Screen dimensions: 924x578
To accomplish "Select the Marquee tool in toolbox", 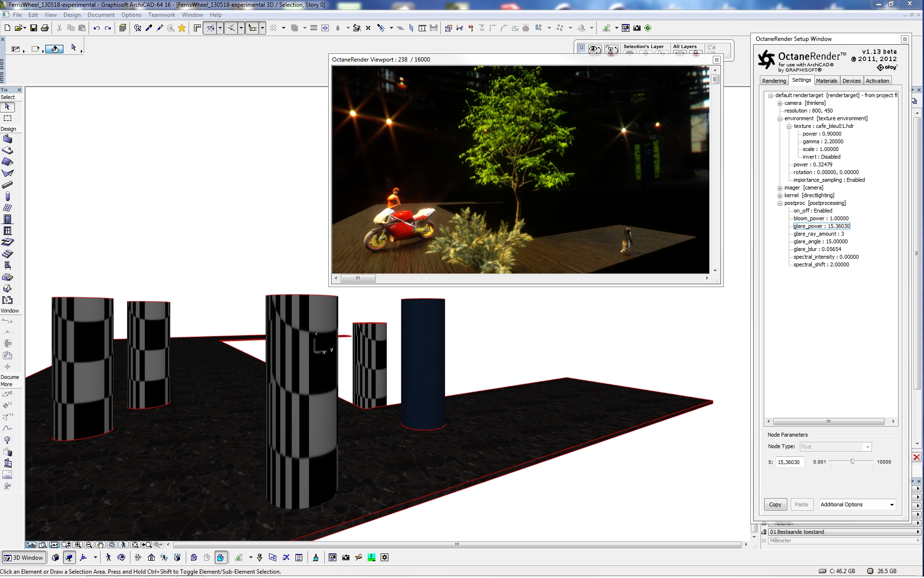I will click(x=8, y=118).
